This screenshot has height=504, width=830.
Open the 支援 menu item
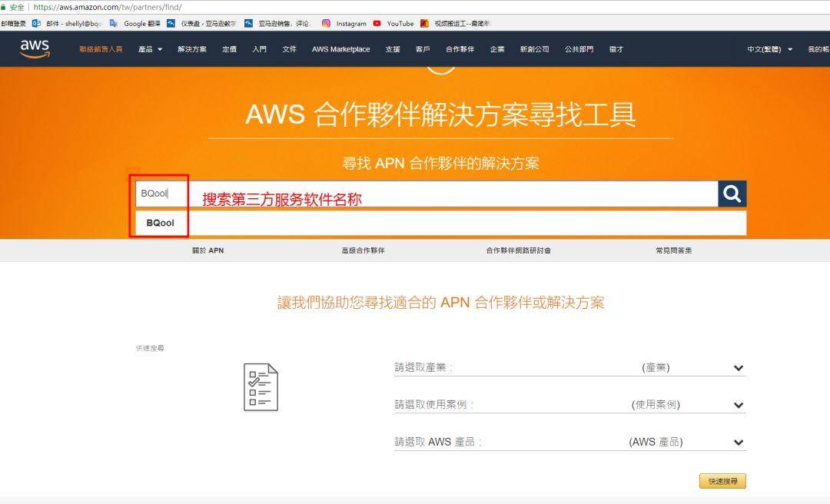[393, 49]
